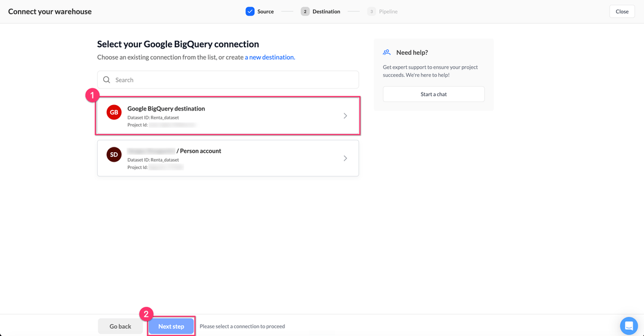Go to the Destination step

click(x=326, y=11)
